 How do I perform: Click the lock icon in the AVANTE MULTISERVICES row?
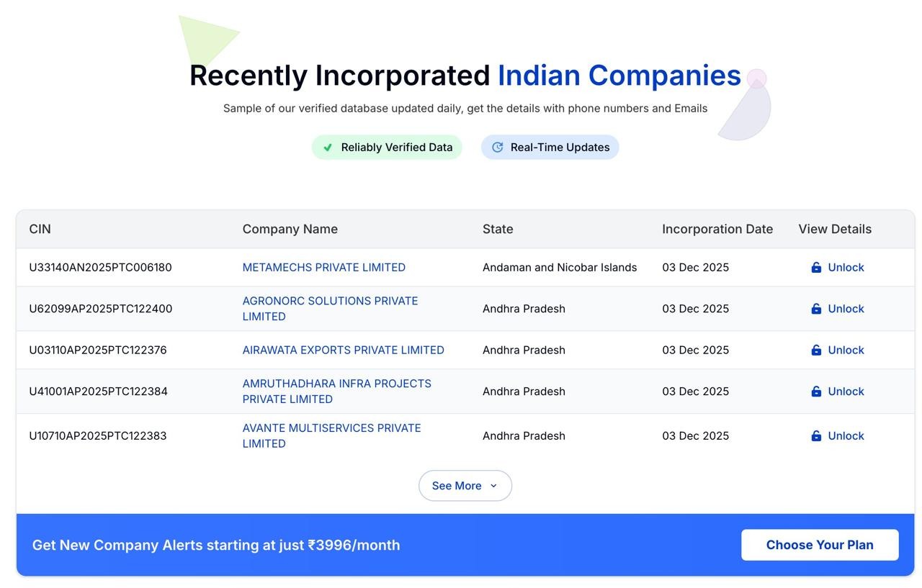tap(816, 436)
